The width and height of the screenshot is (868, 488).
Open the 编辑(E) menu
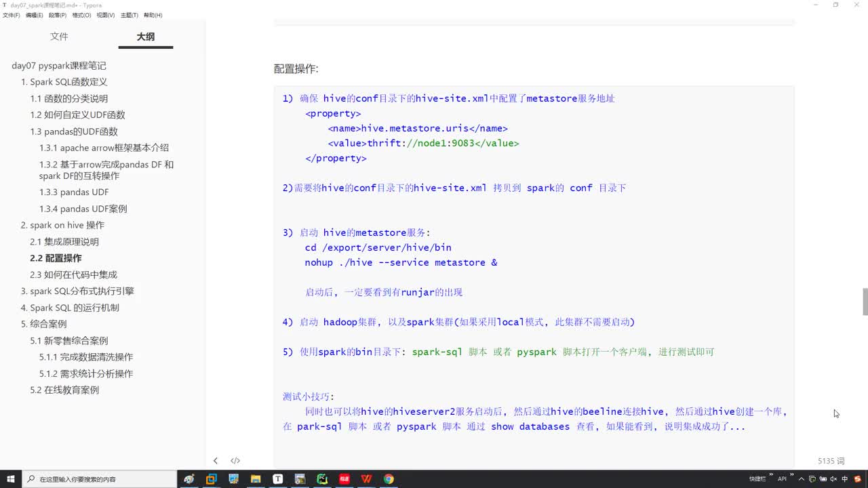(x=34, y=15)
